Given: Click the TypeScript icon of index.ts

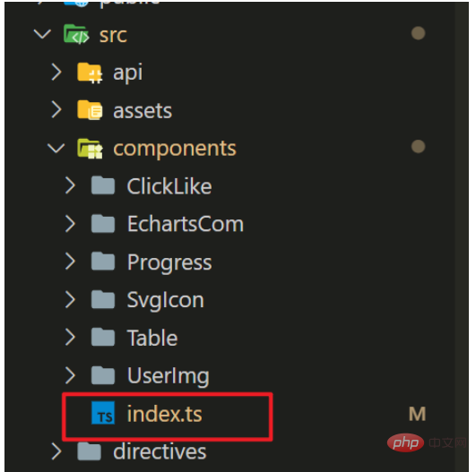Looking at the screenshot, I should pyautogui.click(x=103, y=413).
